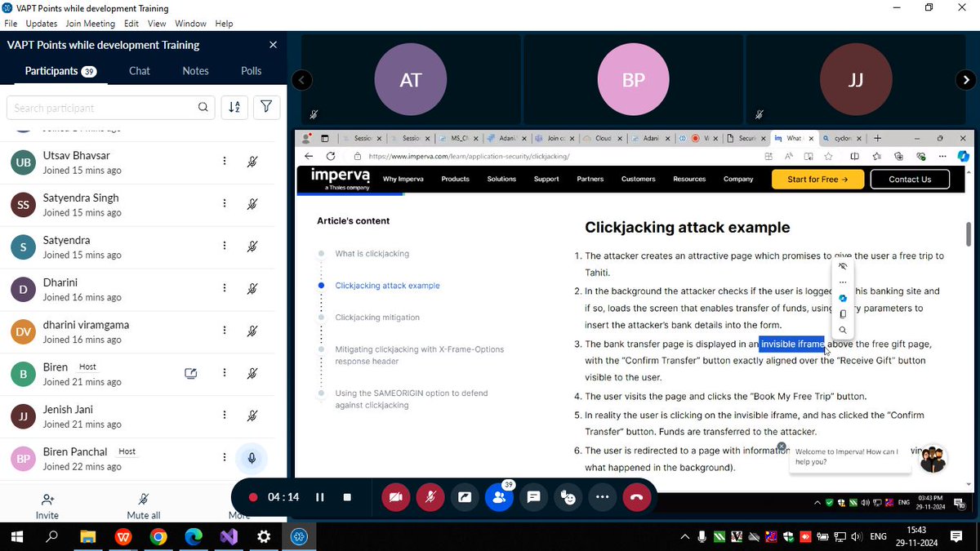The image size is (980, 551).
Task: Click refresh icon in shared browser
Action: pos(331,156)
